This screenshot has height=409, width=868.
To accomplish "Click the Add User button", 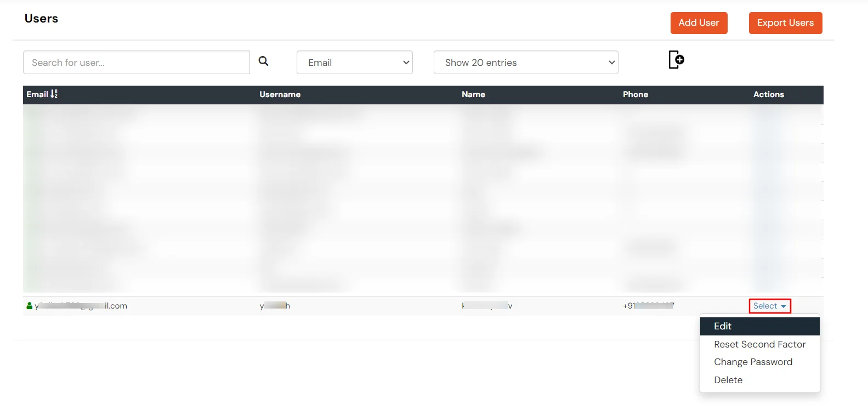I will pos(699,23).
